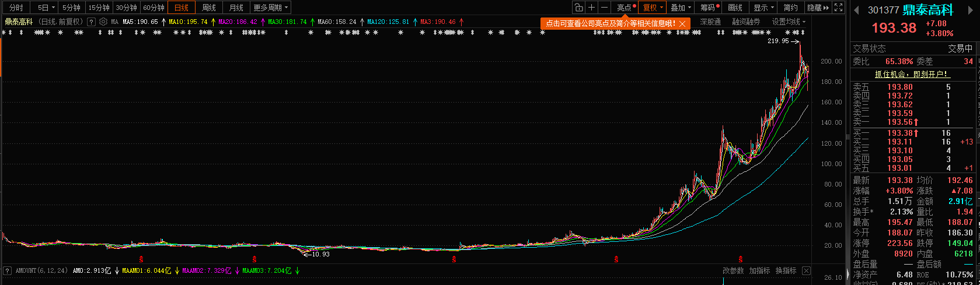Zoom out chart with minus icon
This screenshot has height=285, width=980.
coord(604,8)
